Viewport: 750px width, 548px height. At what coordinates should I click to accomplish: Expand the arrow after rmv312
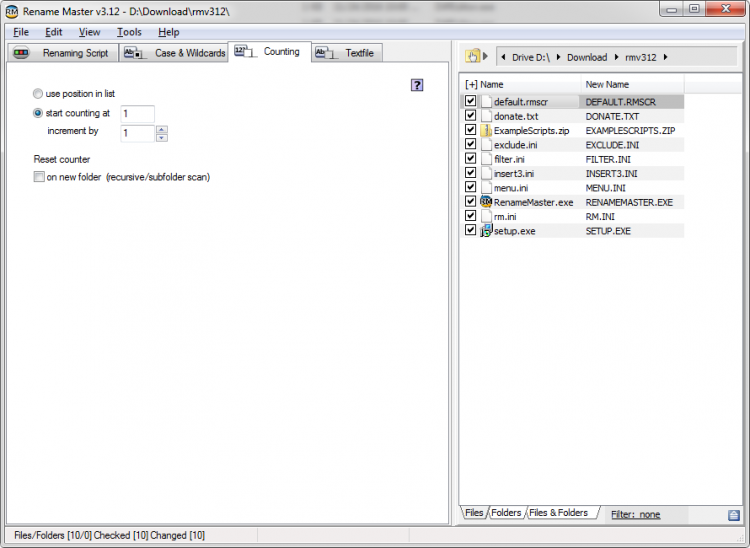coord(665,57)
